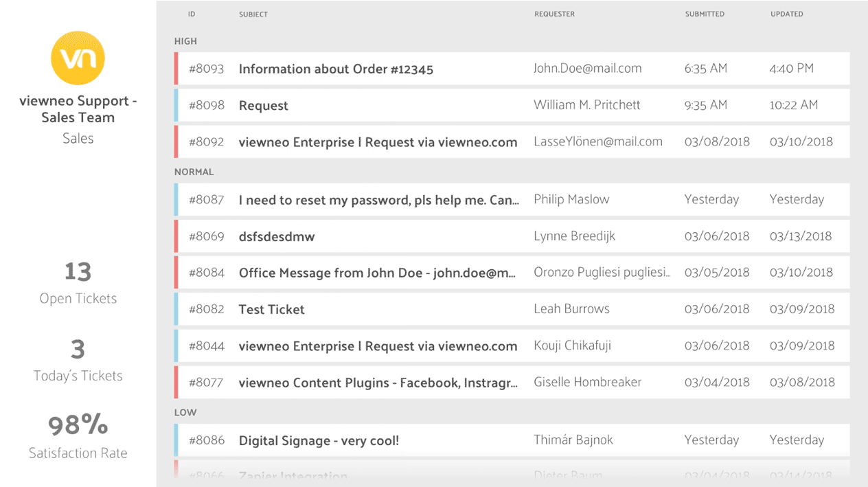This screenshot has height=487, width=868.
Task: Click the 4:40 PM updated time
Action: [x=792, y=68]
